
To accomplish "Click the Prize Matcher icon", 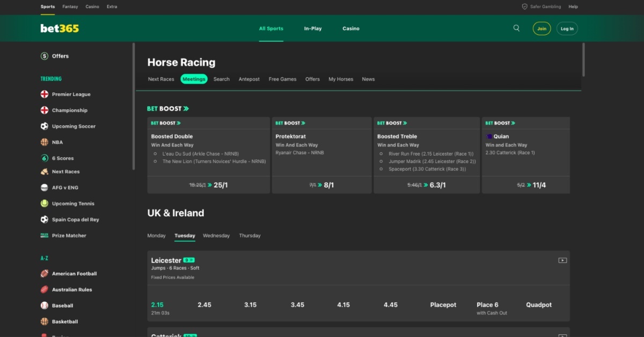I will pyautogui.click(x=44, y=235).
